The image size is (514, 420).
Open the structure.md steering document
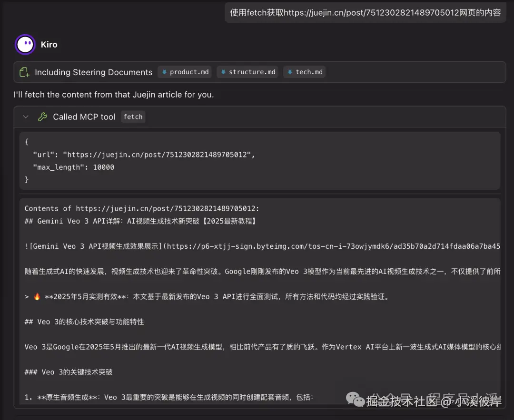click(247, 72)
